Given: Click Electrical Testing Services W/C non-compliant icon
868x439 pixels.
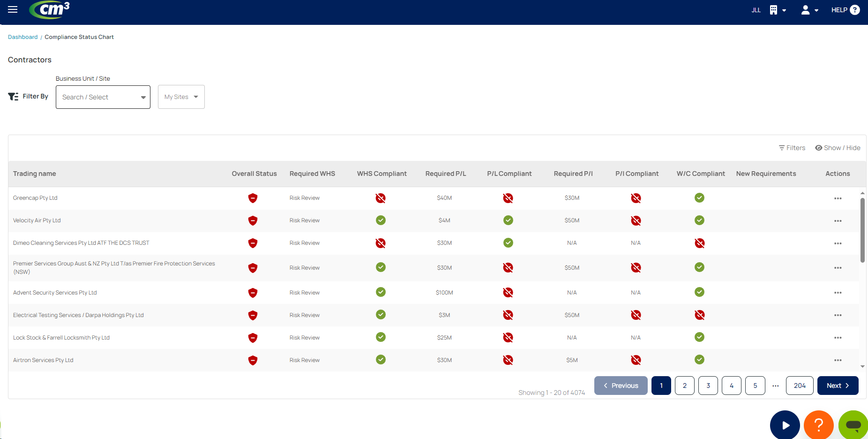Looking at the screenshot, I should pos(699,315).
